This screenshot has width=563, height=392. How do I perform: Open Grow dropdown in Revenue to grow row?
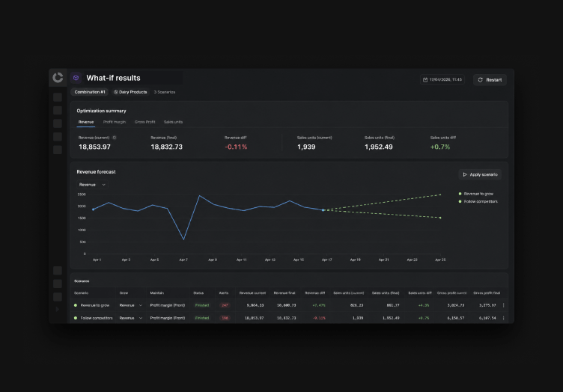131,305
